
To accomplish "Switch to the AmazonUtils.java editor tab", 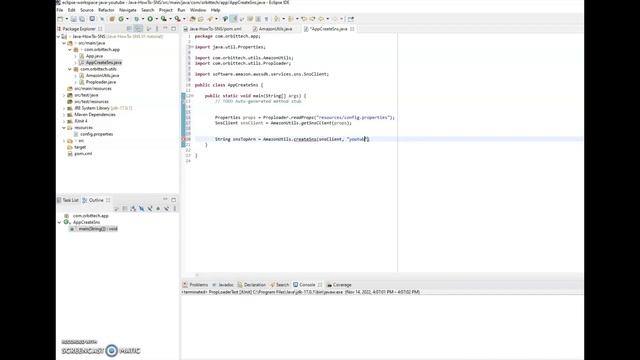I will (x=272, y=29).
